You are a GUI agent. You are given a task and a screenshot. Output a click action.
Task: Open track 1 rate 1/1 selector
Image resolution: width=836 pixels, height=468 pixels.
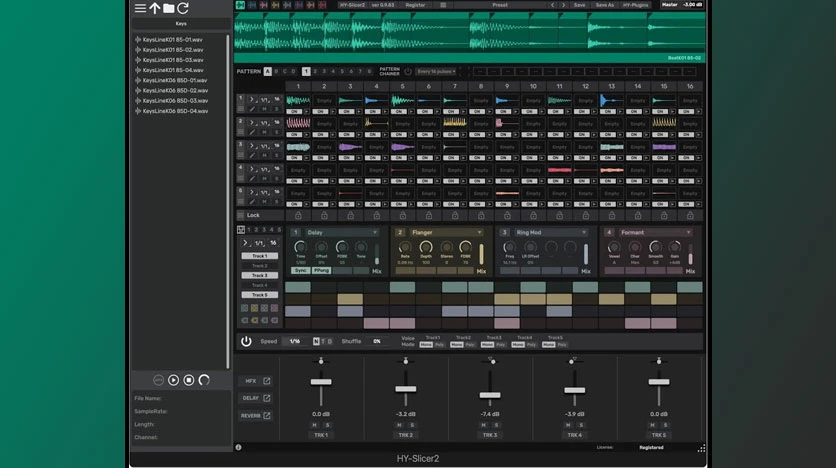click(264, 100)
